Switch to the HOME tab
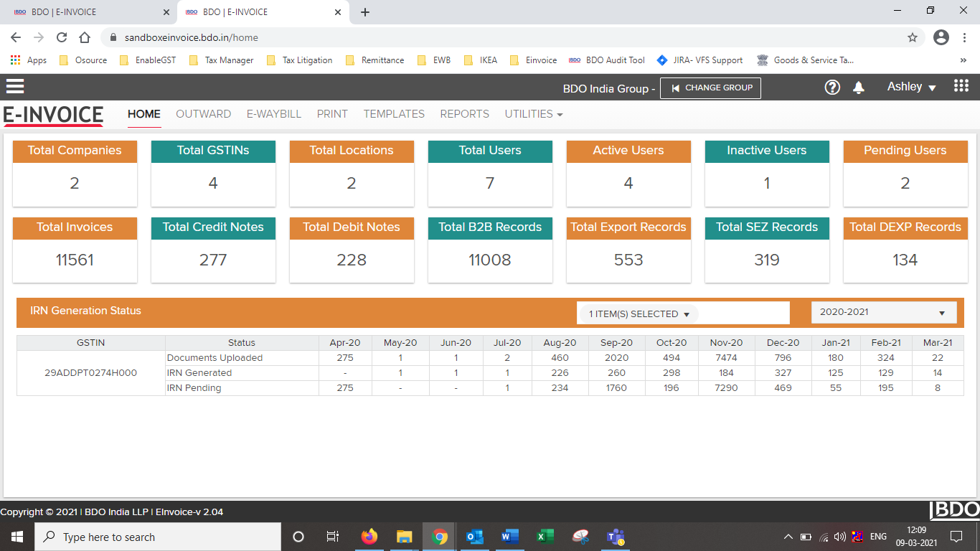The width and height of the screenshot is (980, 551). 144,114
